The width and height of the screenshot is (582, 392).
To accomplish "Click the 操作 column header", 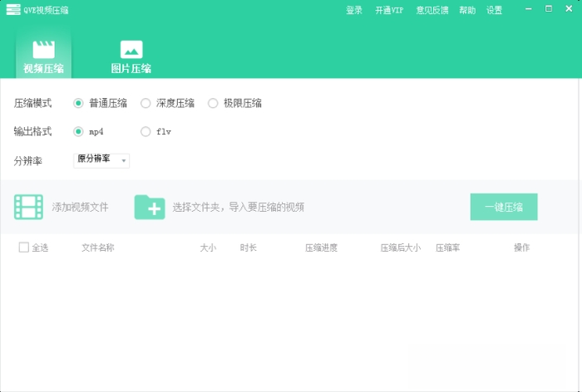I will click(522, 247).
